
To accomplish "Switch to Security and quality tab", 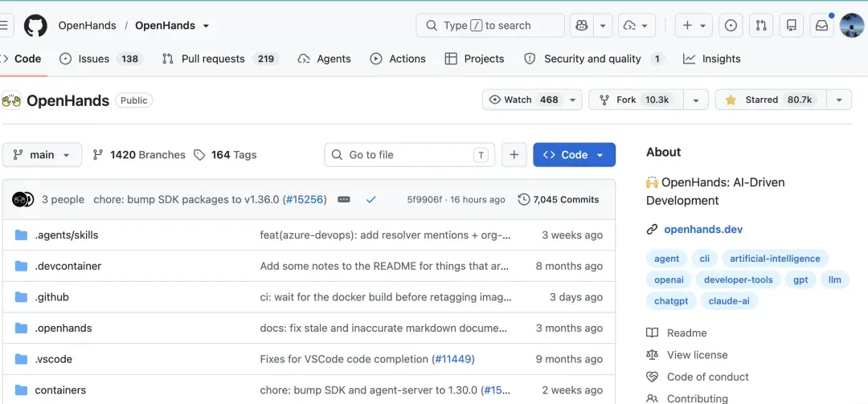I will [594, 59].
